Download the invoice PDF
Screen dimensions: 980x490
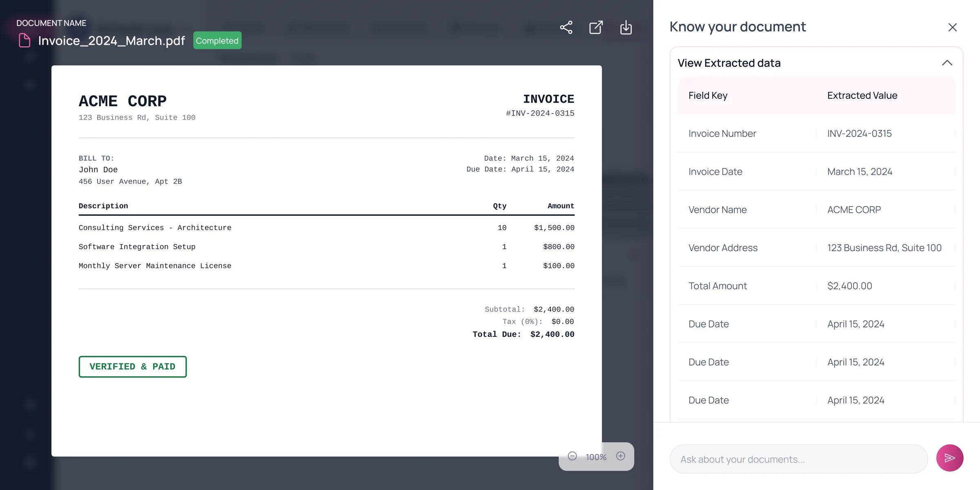626,27
